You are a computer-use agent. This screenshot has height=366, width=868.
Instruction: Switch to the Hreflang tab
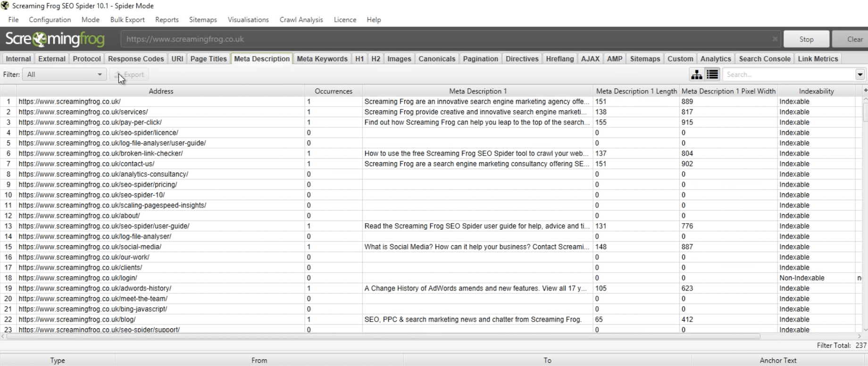pyautogui.click(x=560, y=58)
